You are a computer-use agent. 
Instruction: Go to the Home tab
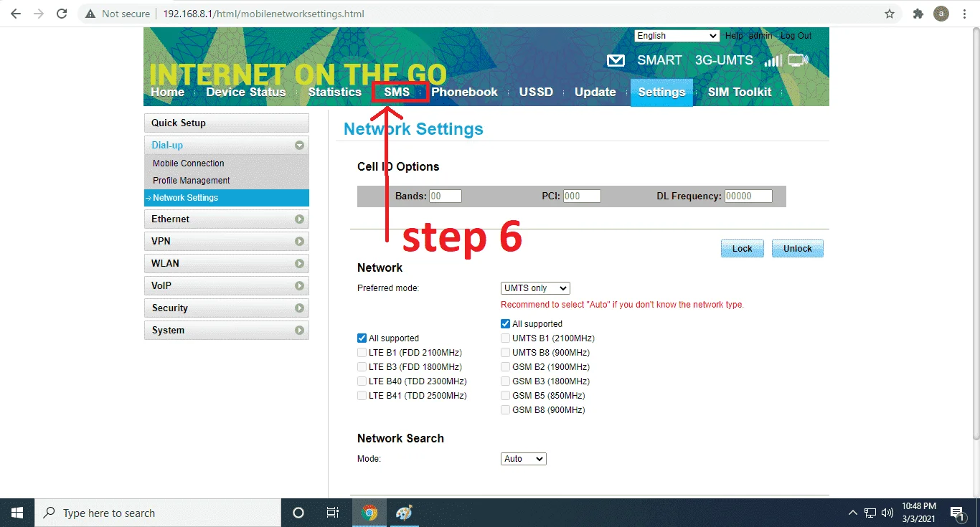tap(167, 92)
